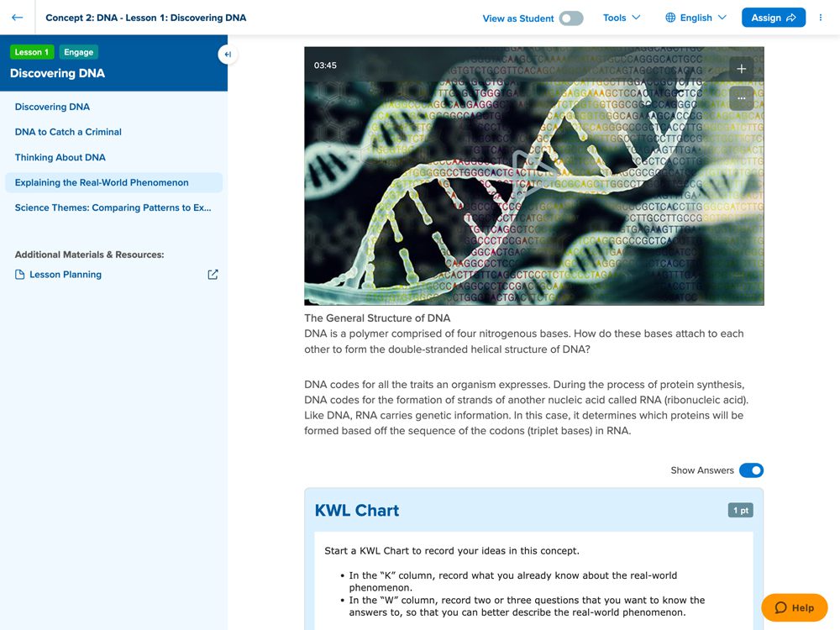Toggle View as Student switch
Screen dimensions: 840x630
pos(571,18)
